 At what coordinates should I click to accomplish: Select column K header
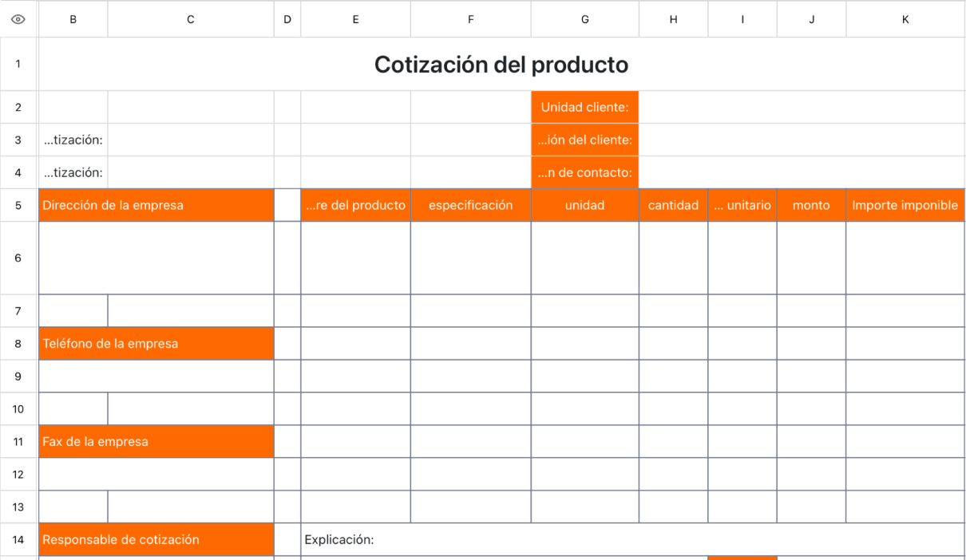click(x=905, y=19)
